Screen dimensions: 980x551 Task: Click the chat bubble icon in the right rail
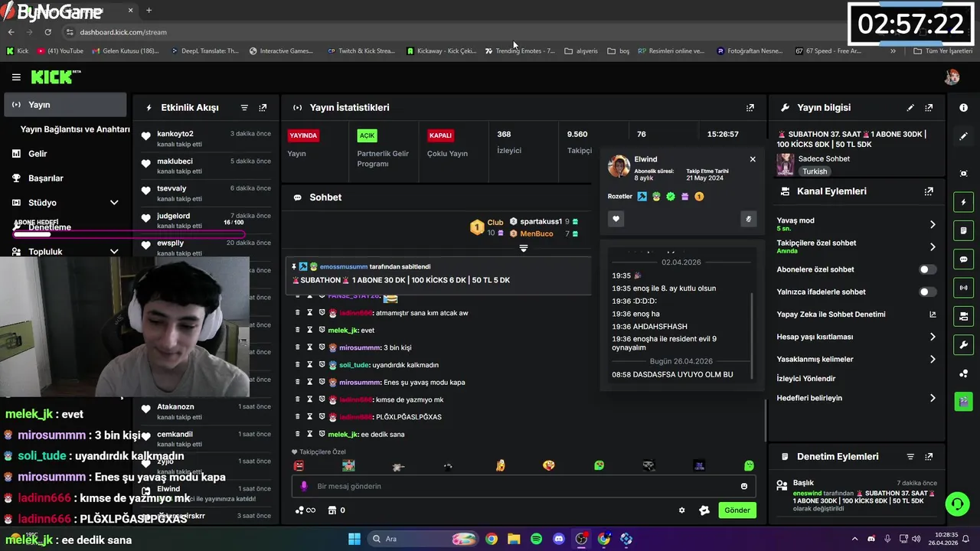pos(964,259)
